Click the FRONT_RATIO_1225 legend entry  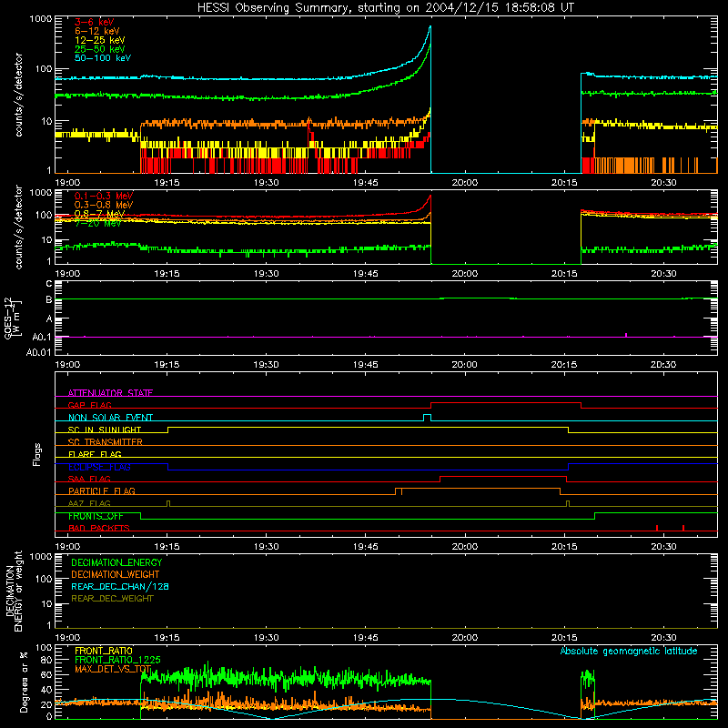117,660
